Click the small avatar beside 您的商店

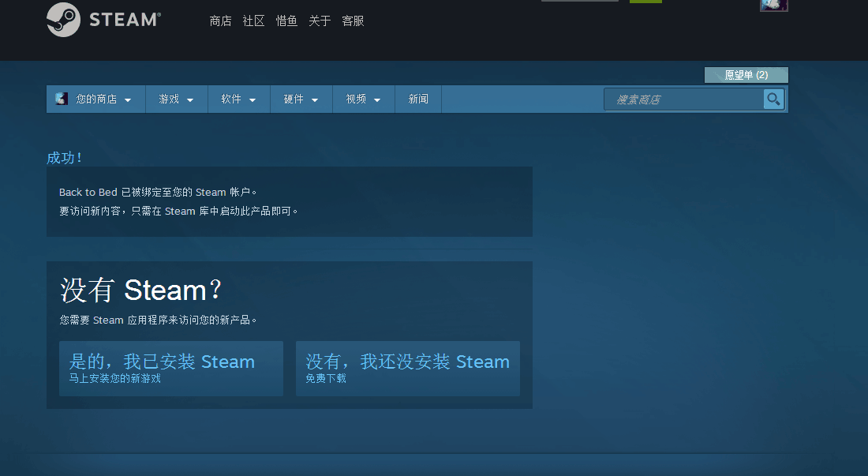click(x=62, y=99)
